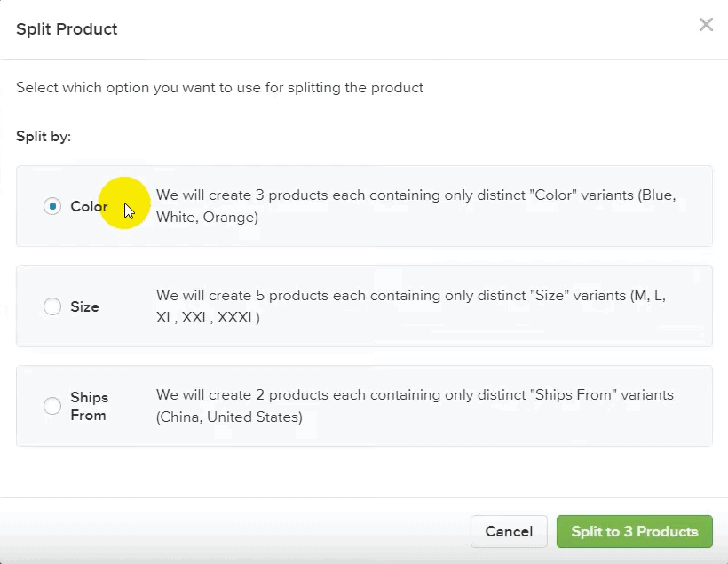The image size is (728, 564).
Task: Click the Cancel button
Action: (x=509, y=531)
